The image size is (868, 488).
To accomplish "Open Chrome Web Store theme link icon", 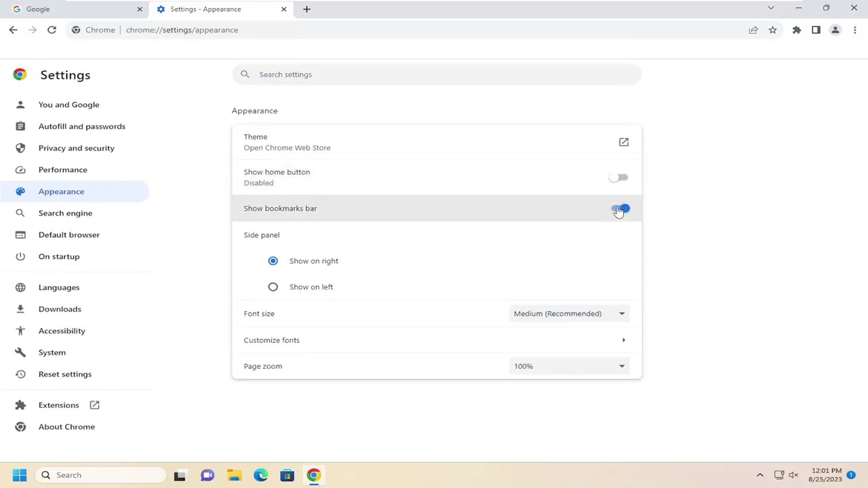I will (624, 142).
